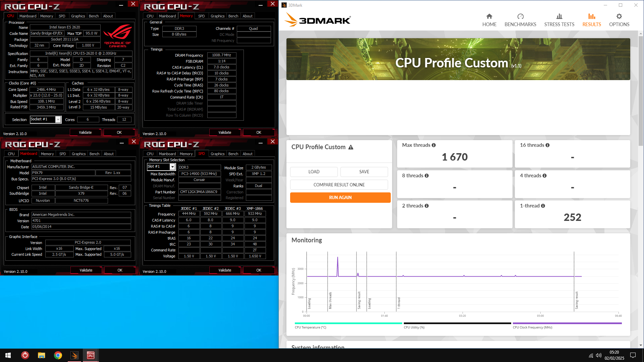644x362 pixels.
Task: Switch to 3DMark via its taskbar icon
Action: click(x=74, y=355)
